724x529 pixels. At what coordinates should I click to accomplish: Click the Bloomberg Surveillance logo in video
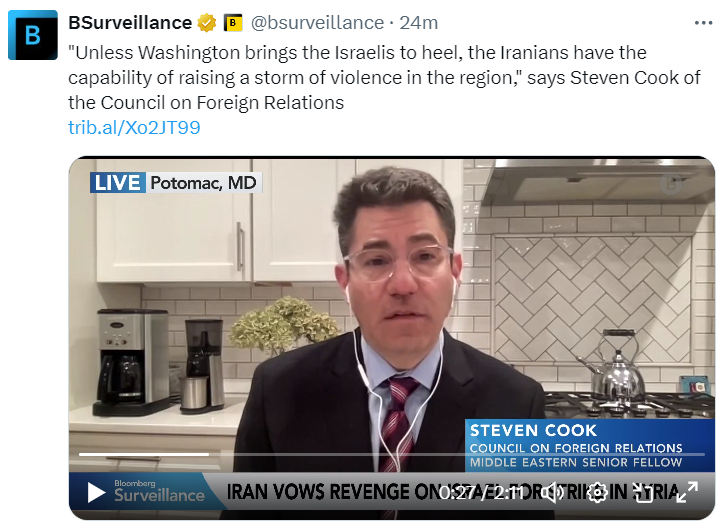(x=159, y=491)
